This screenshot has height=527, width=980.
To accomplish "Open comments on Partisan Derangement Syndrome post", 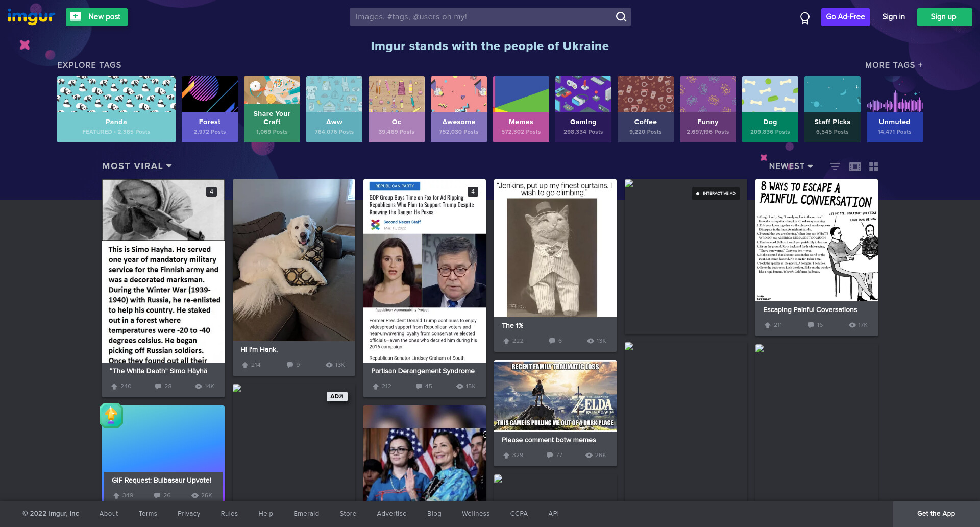I will 419,387.
